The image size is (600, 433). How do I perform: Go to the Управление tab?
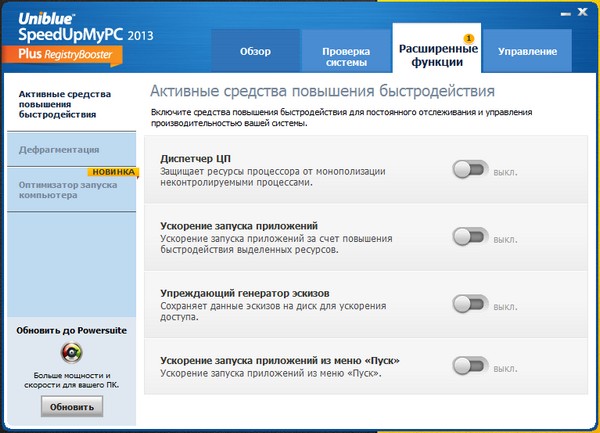tap(528, 51)
